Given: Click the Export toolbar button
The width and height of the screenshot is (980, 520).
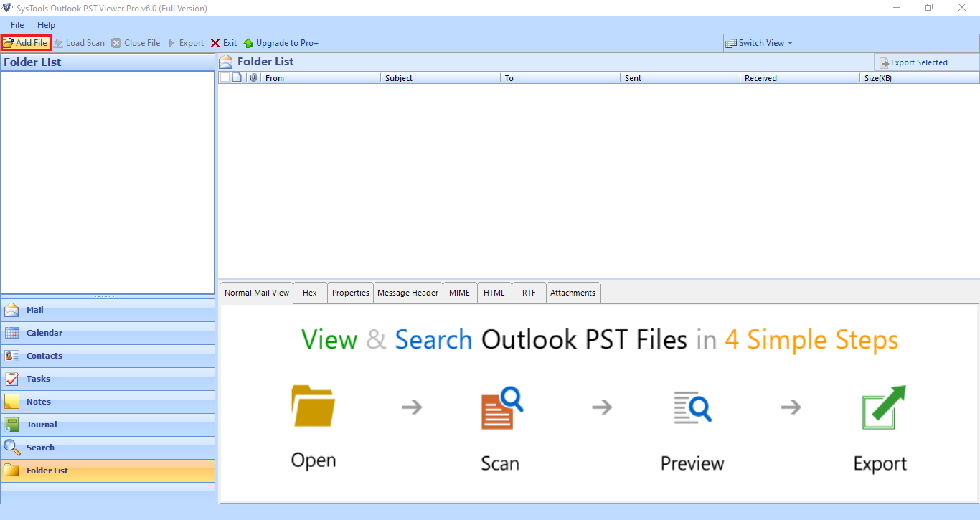Looking at the screenshot, I should [x=186, y=43].
